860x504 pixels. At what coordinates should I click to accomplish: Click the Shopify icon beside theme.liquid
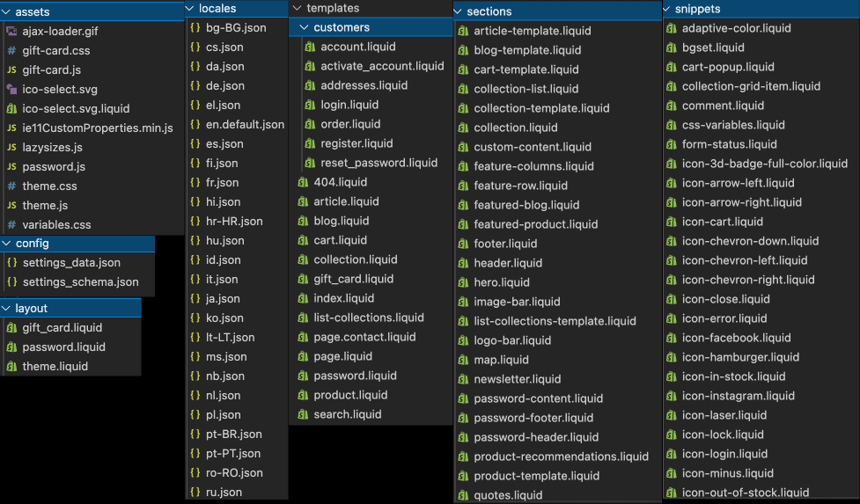tap(11, 367)
